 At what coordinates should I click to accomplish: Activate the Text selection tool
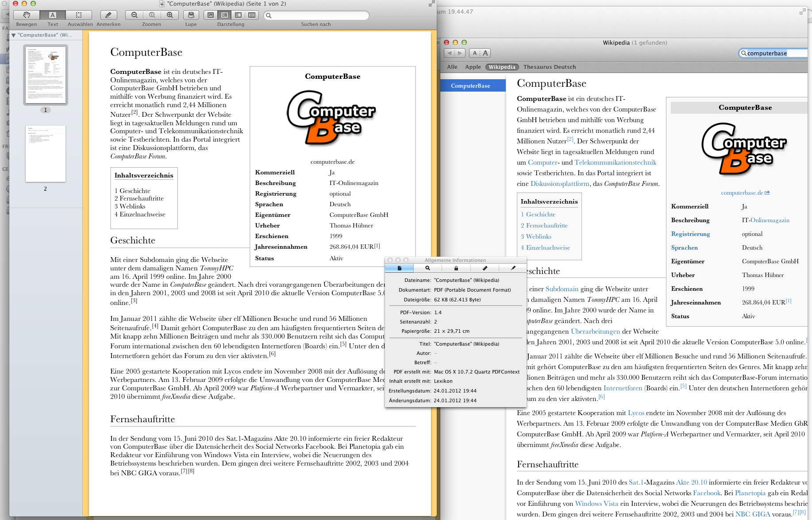[x=53, y=15]
